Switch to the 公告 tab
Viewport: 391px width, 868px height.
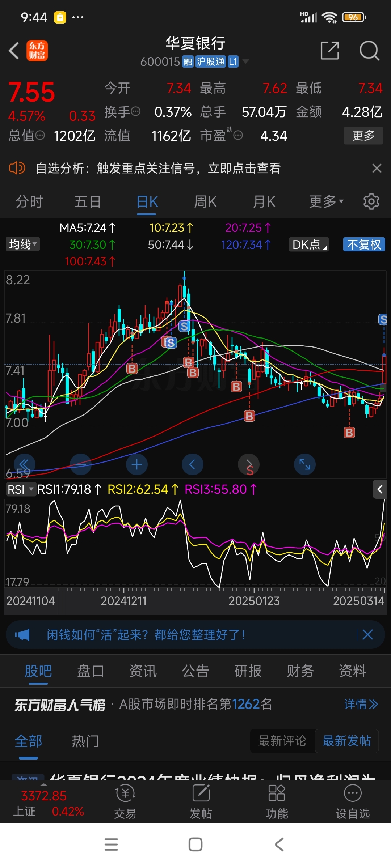(x=195, y=671)
